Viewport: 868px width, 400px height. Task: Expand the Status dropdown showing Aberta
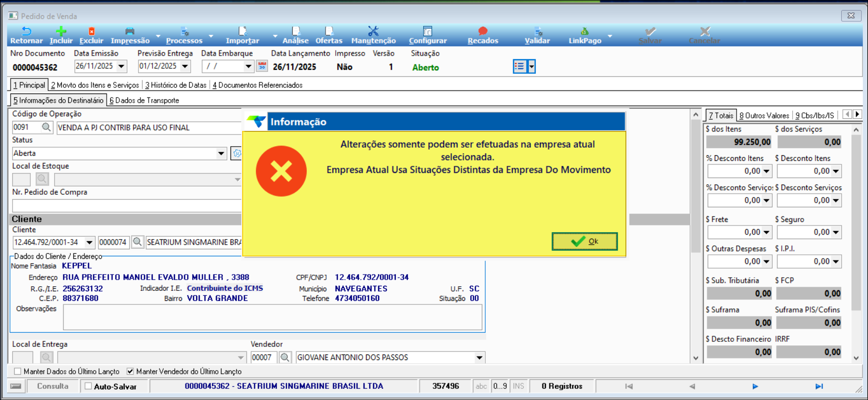[x=221, y=154]
